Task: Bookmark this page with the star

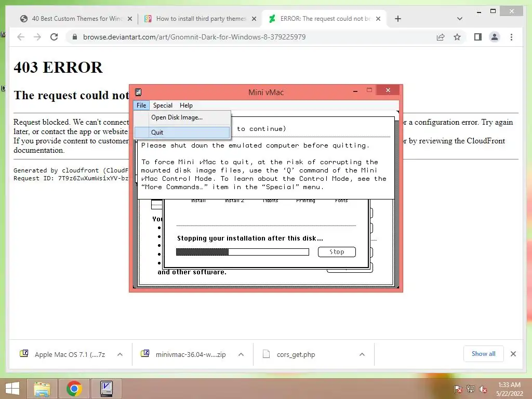Action: pyautogui.click(x=457, y=37)
